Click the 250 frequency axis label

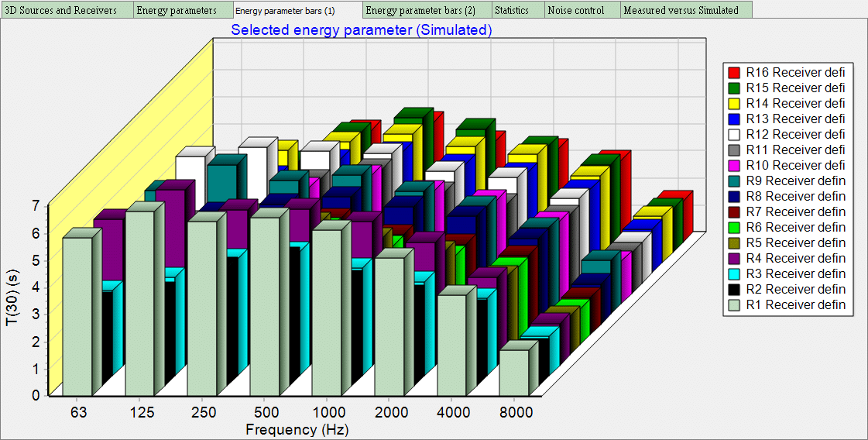[x=205, y=413]
